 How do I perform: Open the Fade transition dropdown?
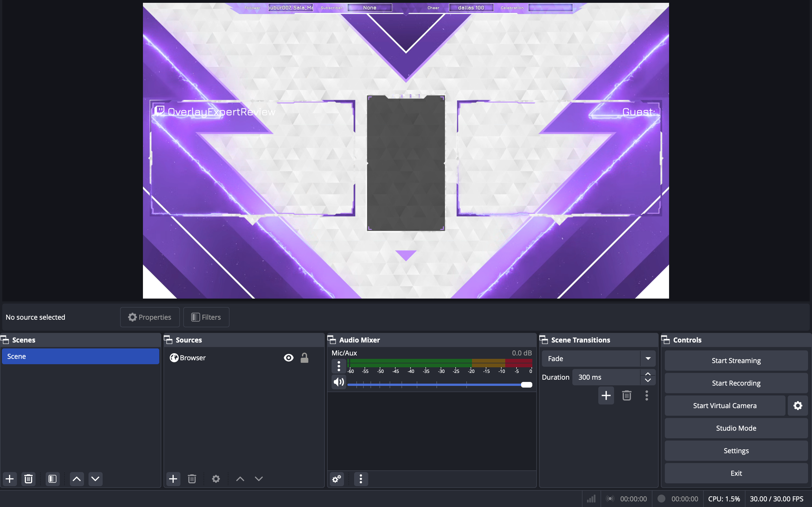pyautogui.click(x=648, y=359)
